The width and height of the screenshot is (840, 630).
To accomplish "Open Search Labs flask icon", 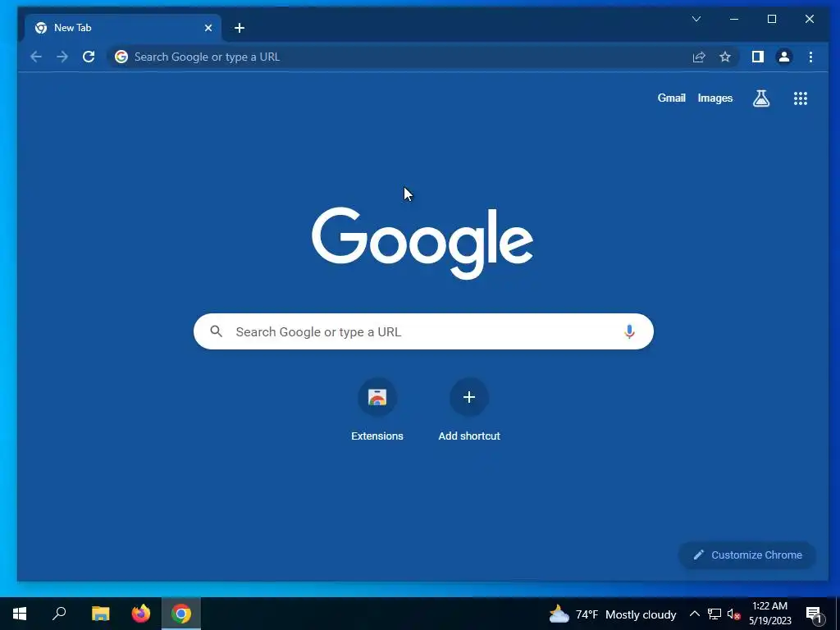I will (761, 98).
